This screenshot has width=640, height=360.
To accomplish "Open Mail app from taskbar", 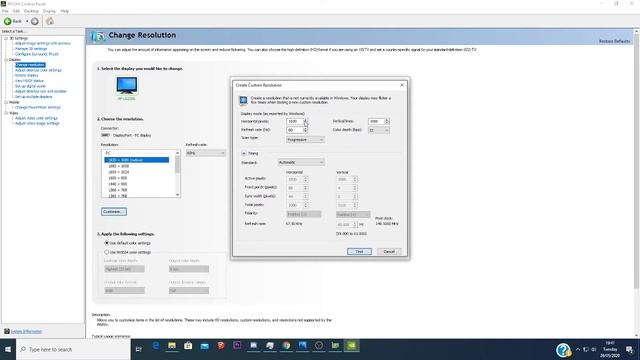I will point(204,346).
